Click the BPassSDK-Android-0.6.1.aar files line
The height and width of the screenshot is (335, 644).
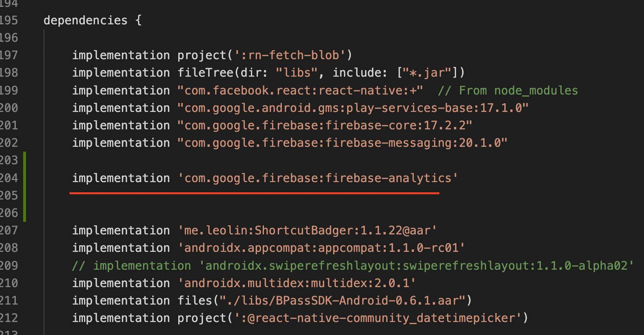272,301
